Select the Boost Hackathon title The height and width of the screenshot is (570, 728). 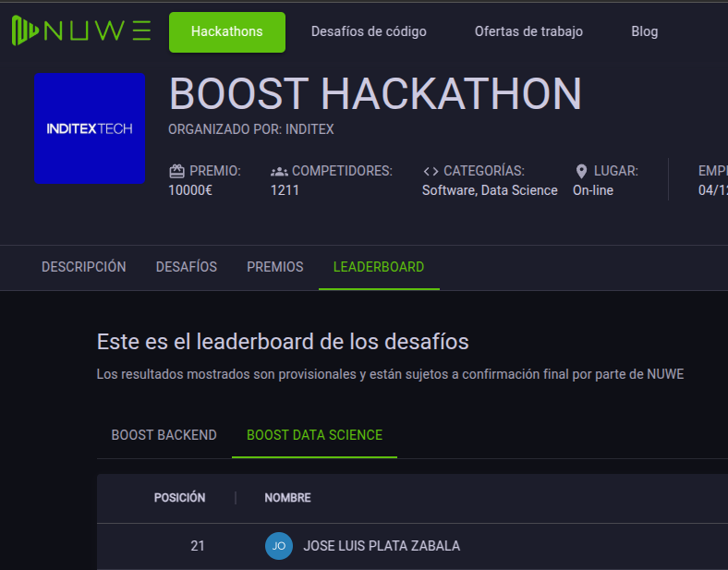pyautogui.click(x=375, y=93)
